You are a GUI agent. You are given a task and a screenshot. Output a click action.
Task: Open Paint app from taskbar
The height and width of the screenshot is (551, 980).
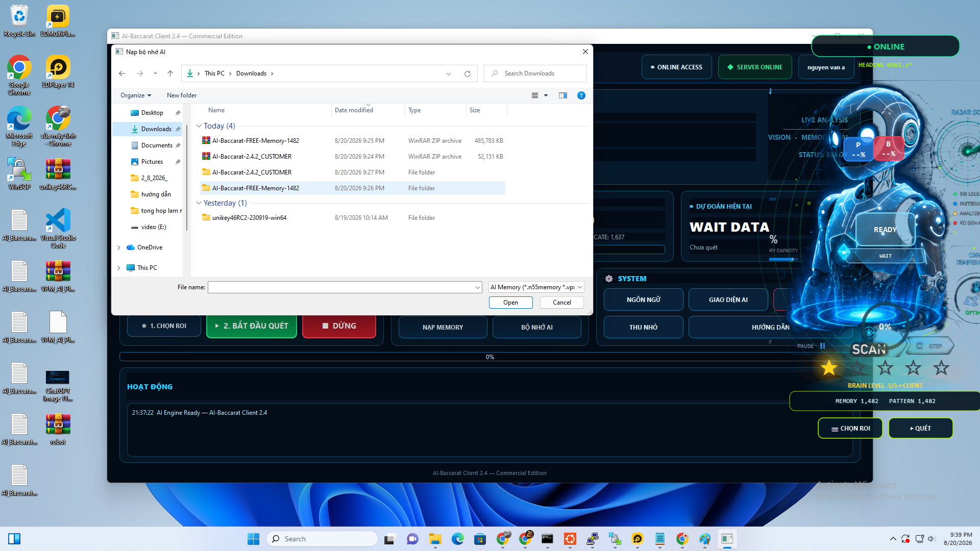click(705, 539)
